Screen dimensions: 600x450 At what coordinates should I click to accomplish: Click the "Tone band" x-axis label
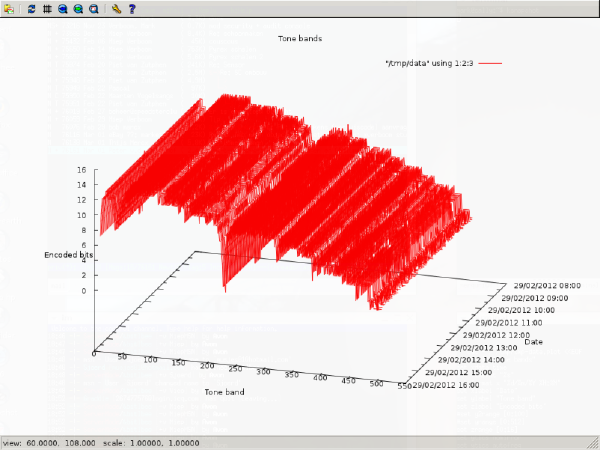[x=224, y=392]
